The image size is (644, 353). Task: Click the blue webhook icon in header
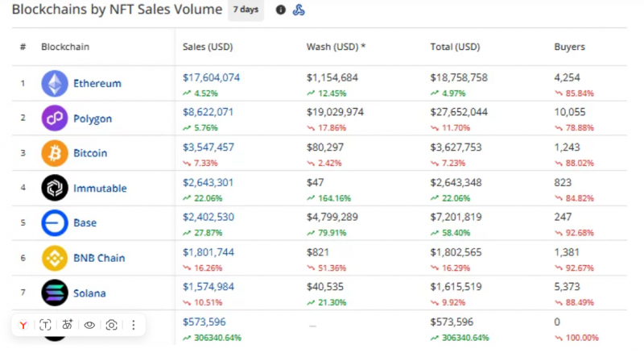coord(299,10)
